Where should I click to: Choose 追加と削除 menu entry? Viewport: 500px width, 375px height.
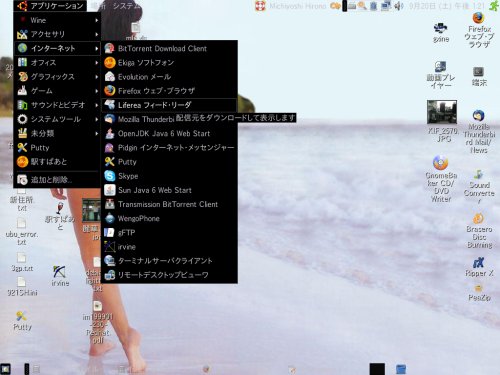click(x=57, y=180)
